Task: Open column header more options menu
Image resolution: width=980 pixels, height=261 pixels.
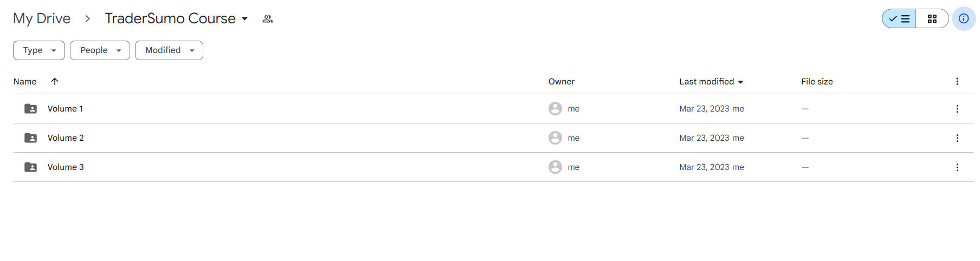Action: [957, 81]
